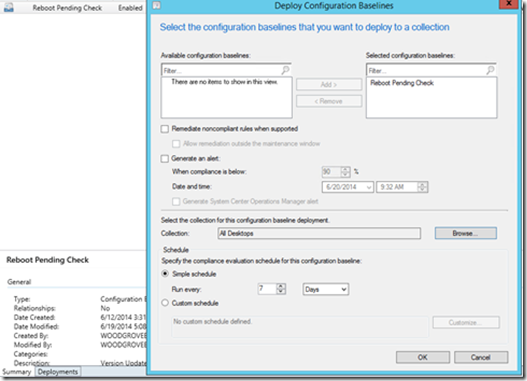Click the Collection field showing All Desktops
Screen dimensions: 527x381
(319, 233)
